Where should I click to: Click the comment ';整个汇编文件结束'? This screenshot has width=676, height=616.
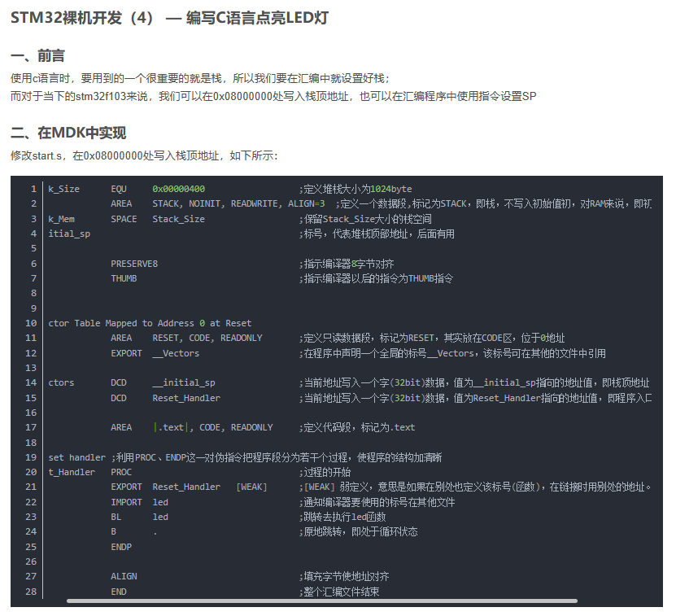click(x=339, y=592)
